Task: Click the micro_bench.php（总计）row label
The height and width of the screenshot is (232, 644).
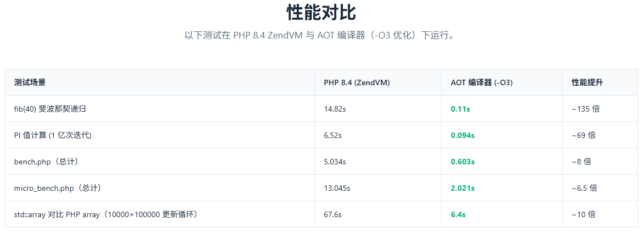Action: [58, 188]
